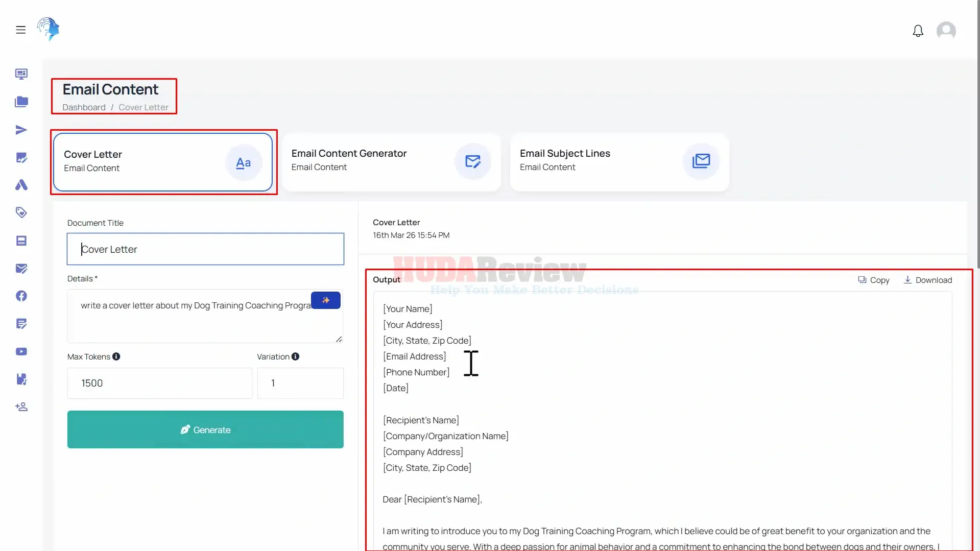Select the music file icon in sidebar
980x551 pixels.
pos(21,379)
